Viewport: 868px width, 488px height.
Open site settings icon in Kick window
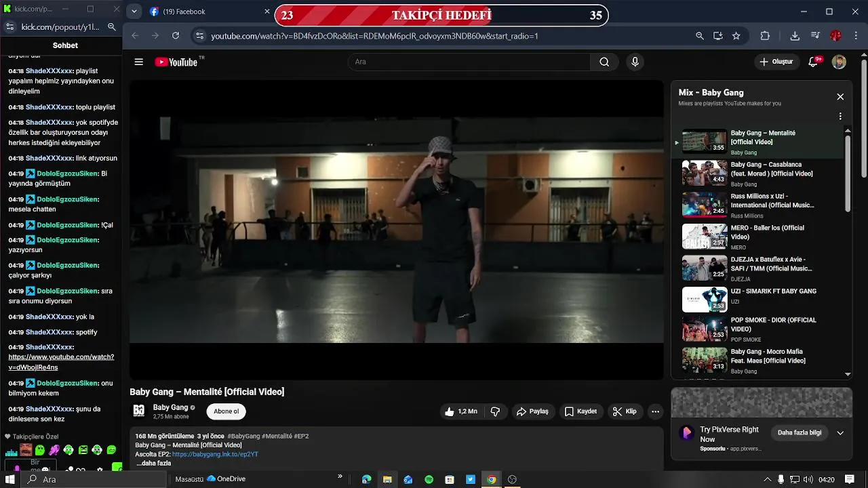pyautogui.click(x=9, y=27)
